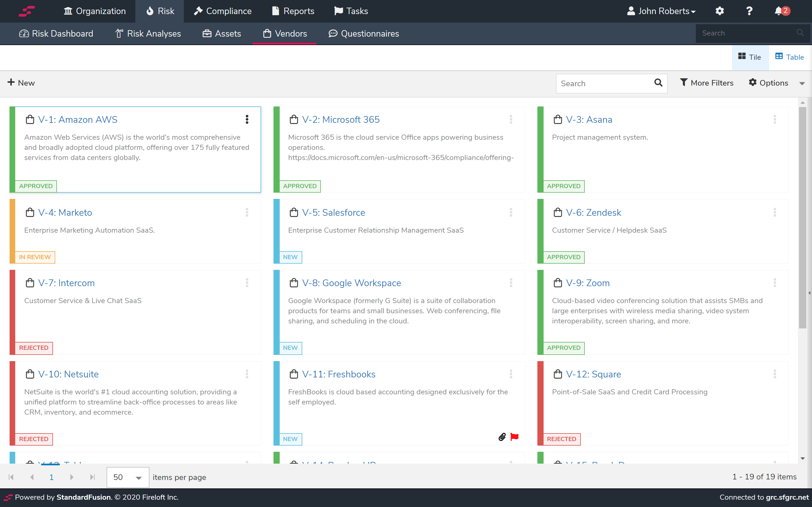The image size is (812, 507).
Task: Open three-dot menu on Amazon AWS card
Action: [247, 119]
